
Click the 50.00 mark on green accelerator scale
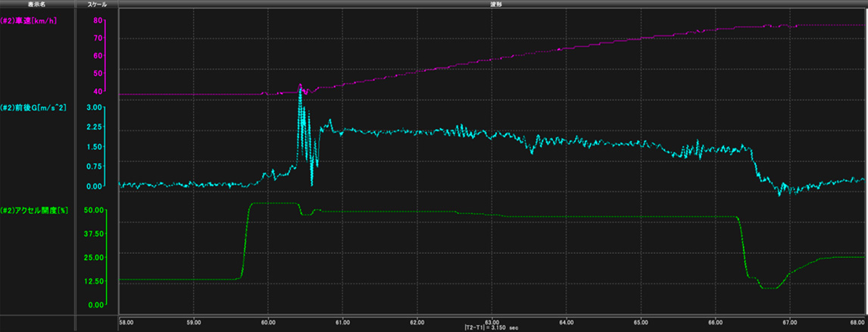(94, 210)
